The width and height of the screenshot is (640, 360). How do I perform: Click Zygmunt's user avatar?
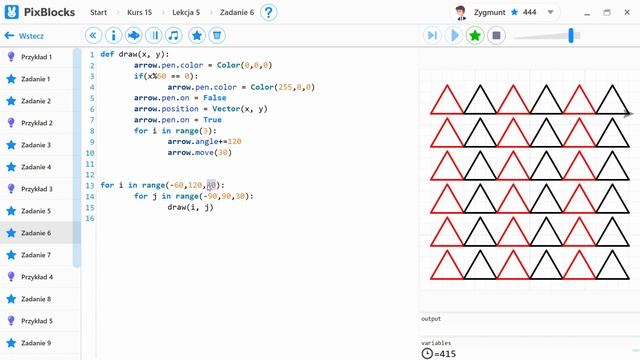pyautogui.click(x=461, y=13)
